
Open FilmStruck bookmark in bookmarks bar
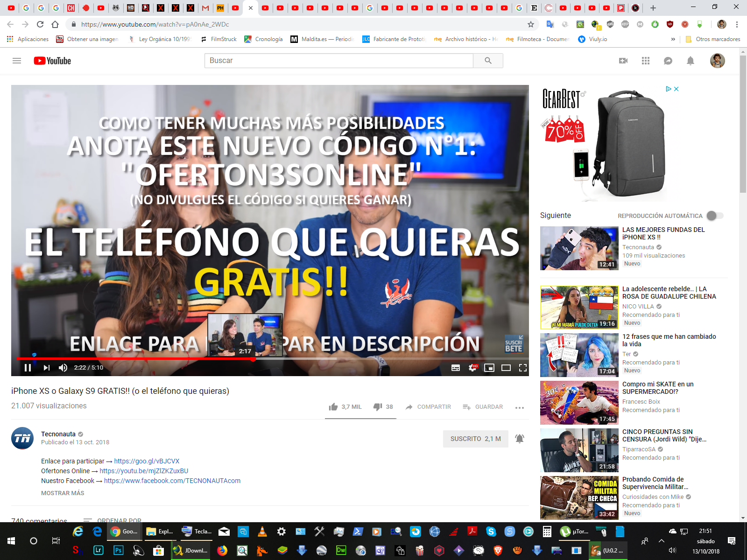219,39
